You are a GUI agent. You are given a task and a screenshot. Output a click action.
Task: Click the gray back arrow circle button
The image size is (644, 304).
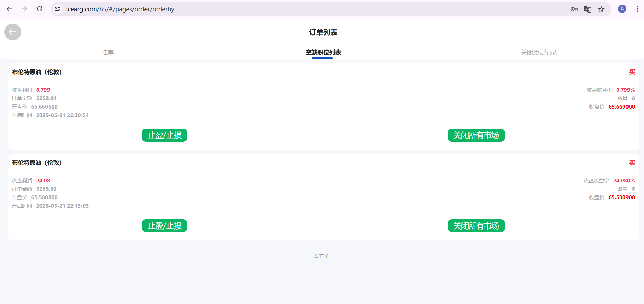click(x=13, y=32)
